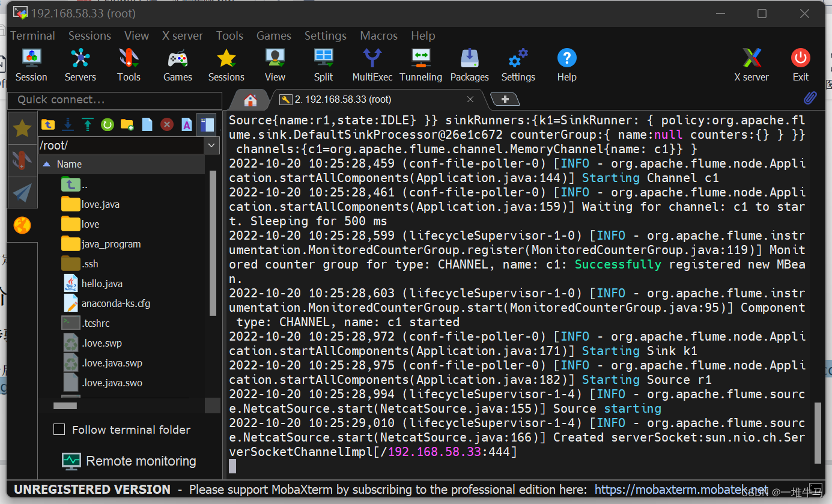Click the new tab plus button
Viewport: 832px width, 504px height.
coord(505,99)
